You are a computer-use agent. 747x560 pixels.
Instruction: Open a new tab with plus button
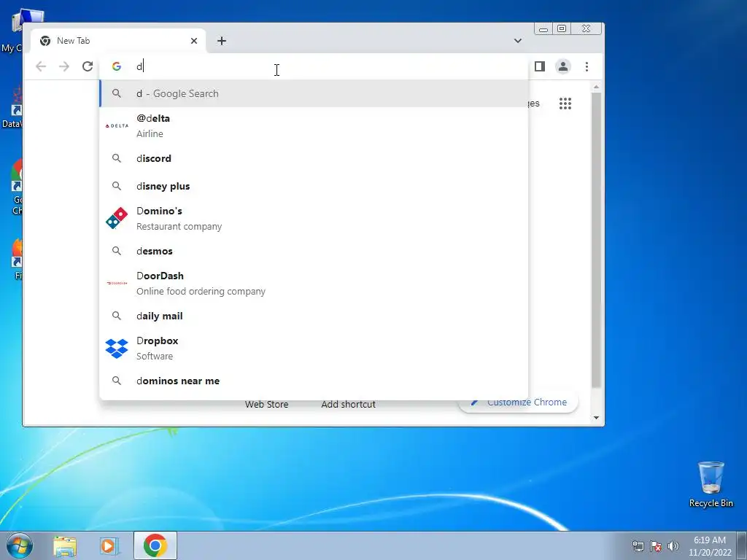tap(222, 41)
